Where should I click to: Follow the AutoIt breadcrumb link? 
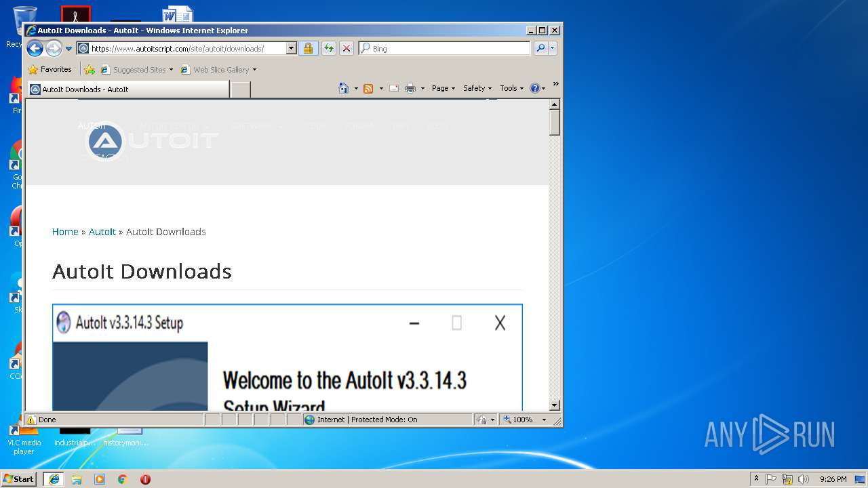pos(102,232)
